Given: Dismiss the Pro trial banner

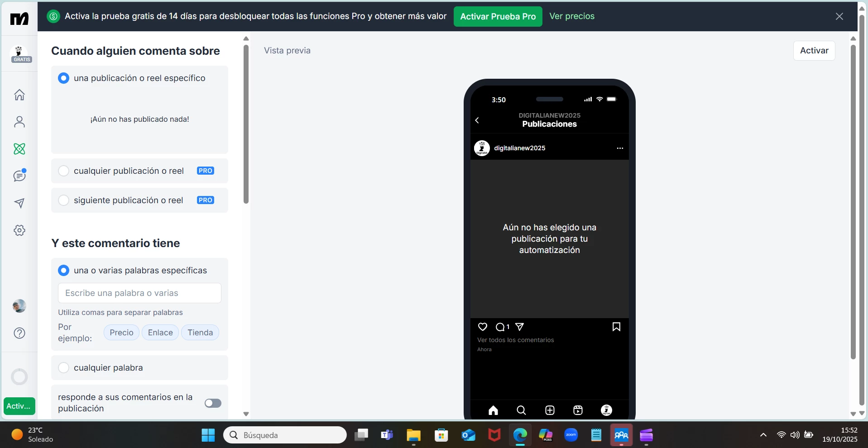Looking at the screenshot, I should click(x=839, y=16).
